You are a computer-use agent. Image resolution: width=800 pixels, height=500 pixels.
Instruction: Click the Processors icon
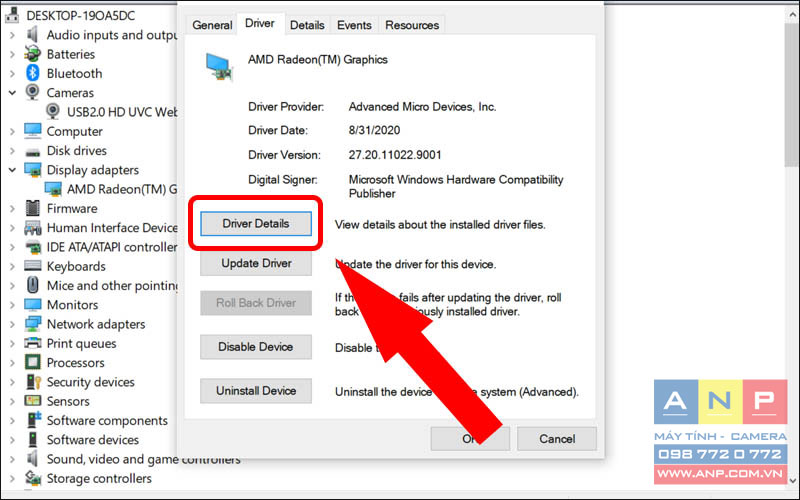coord(33,363)
